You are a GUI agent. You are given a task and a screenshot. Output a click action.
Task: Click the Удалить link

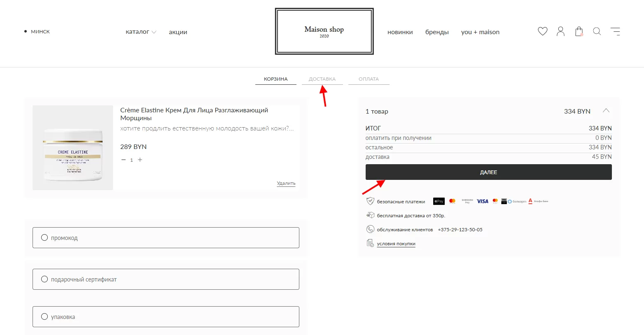(286, 183)
